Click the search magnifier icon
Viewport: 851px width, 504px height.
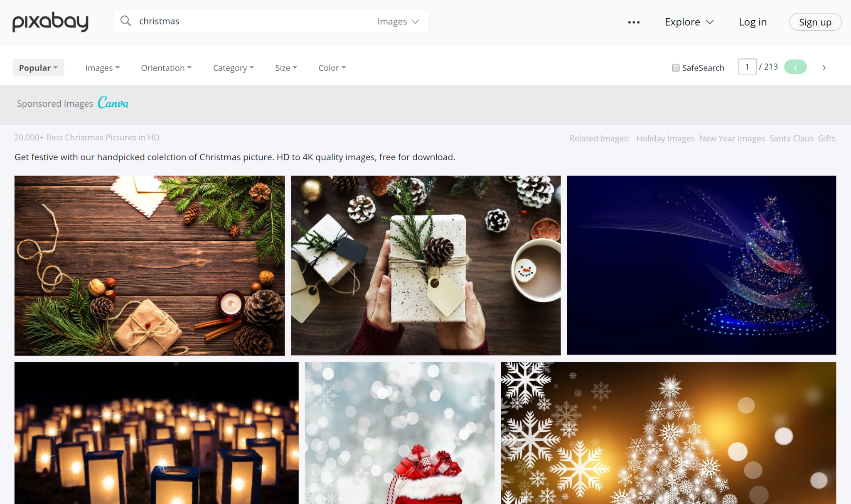click(x=125, y=22)
